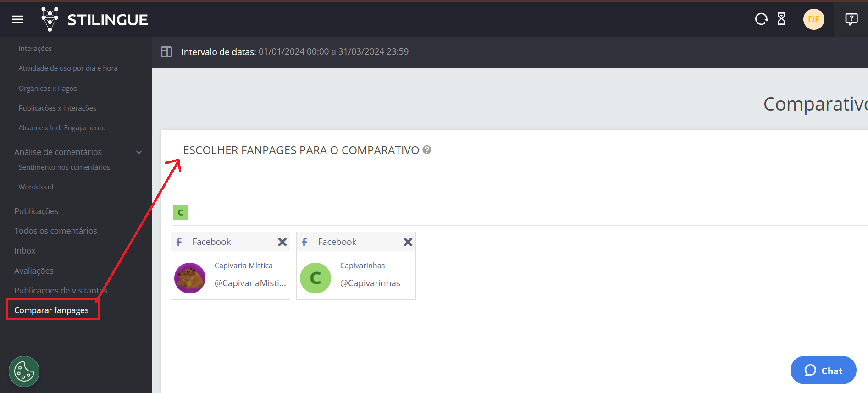Click the layout panel icon
Viewport: 868px width, 393px height.
pos(166,52)
